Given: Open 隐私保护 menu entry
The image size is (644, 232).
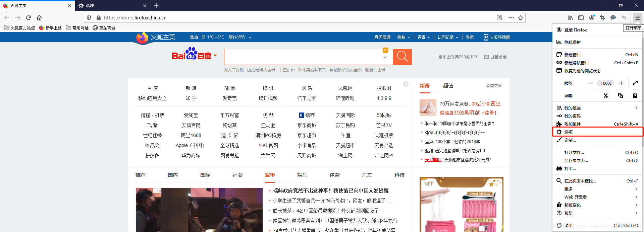Looking at the screenshot, I should click(x=598, y=42).
